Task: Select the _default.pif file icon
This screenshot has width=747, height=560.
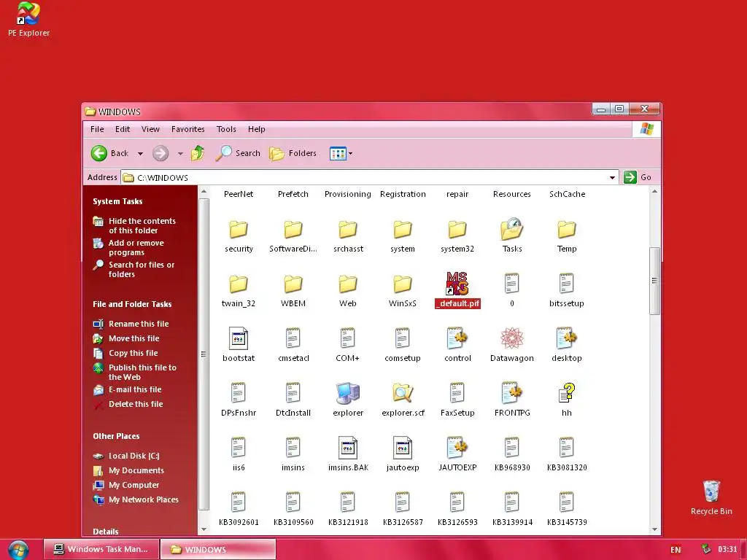Action: (457, 284)
